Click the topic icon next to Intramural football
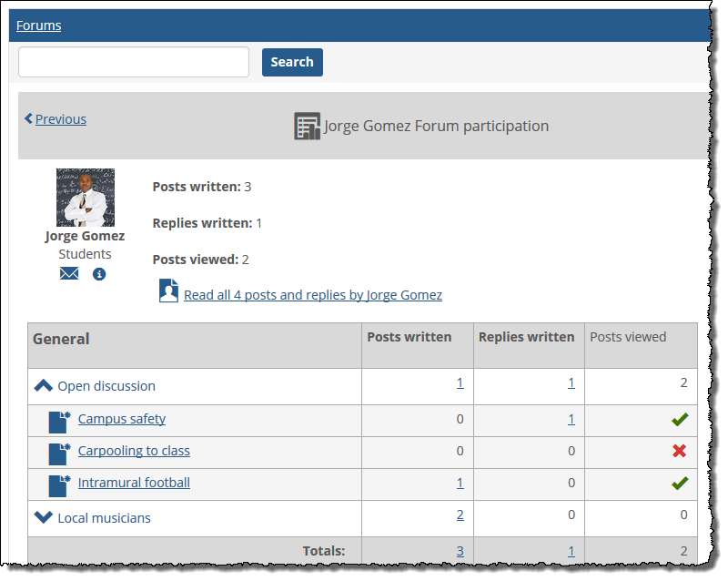728x581 pixels. (x=56, y=483)
